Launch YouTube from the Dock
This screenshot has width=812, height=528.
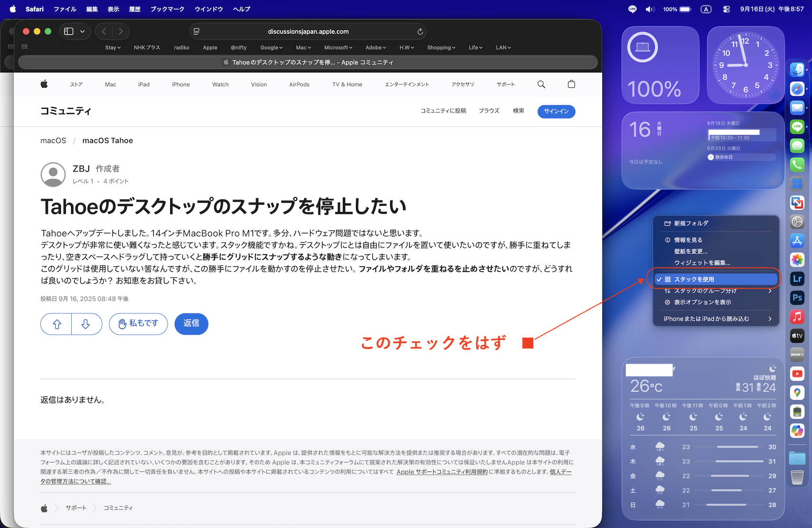[x=797, y=374]
